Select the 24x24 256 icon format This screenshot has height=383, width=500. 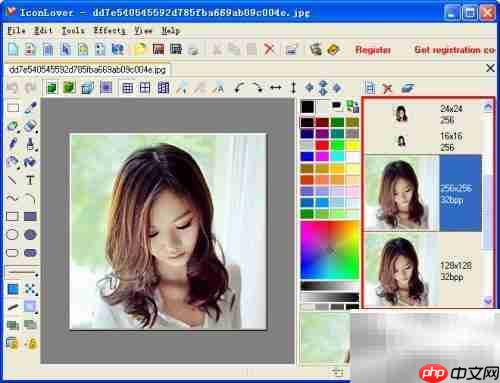tap(423, 114)
